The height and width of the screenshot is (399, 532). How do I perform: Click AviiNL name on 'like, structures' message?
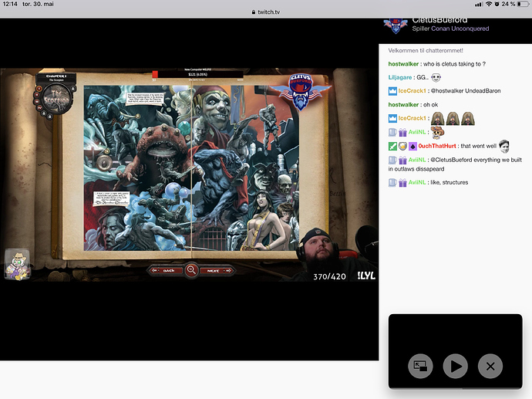point(417,182)
